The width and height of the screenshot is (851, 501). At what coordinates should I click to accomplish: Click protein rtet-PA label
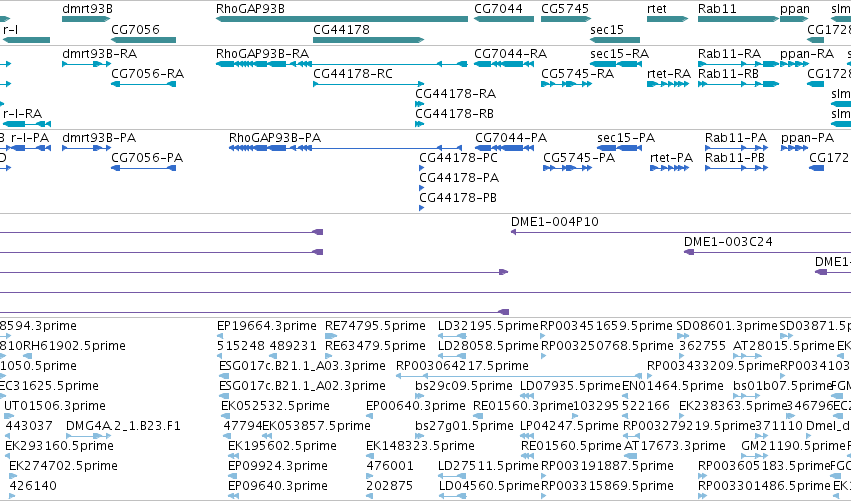671,157
